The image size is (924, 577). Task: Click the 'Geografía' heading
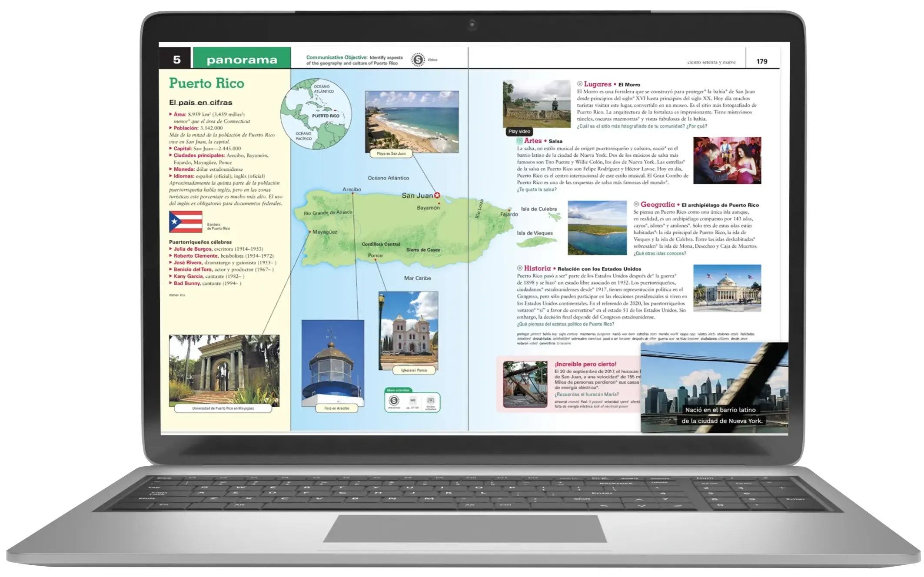point(658,204)
